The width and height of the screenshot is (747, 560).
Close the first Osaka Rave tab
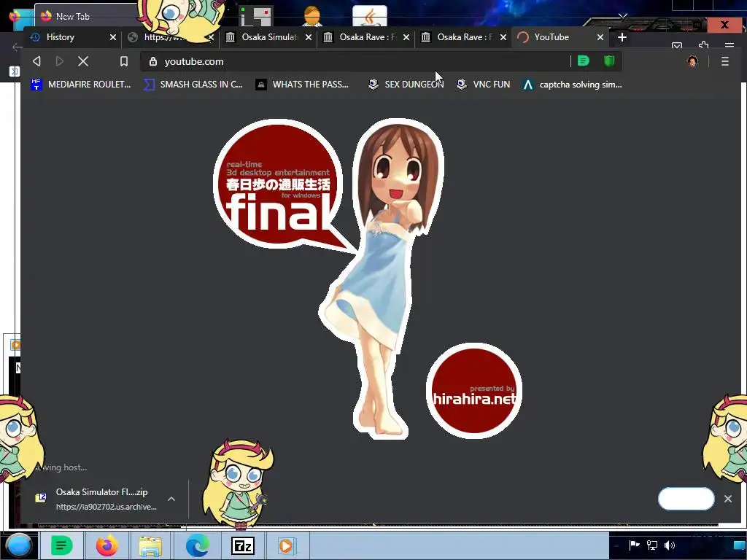click(x=406, y=37)
